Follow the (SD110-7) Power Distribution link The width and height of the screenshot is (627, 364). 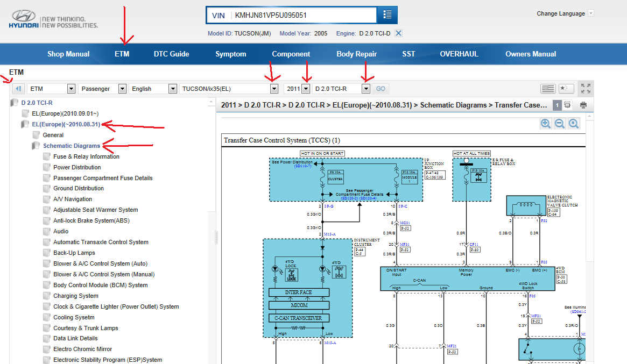[302, 166]
